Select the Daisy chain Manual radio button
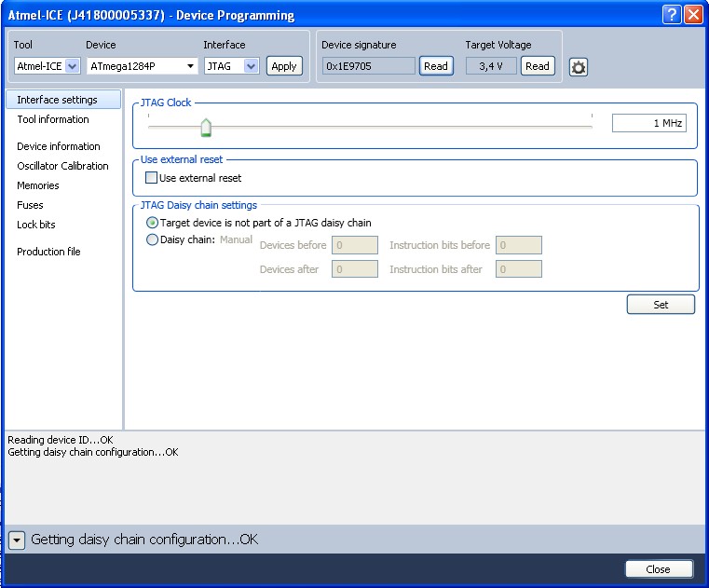 [153, 239]
